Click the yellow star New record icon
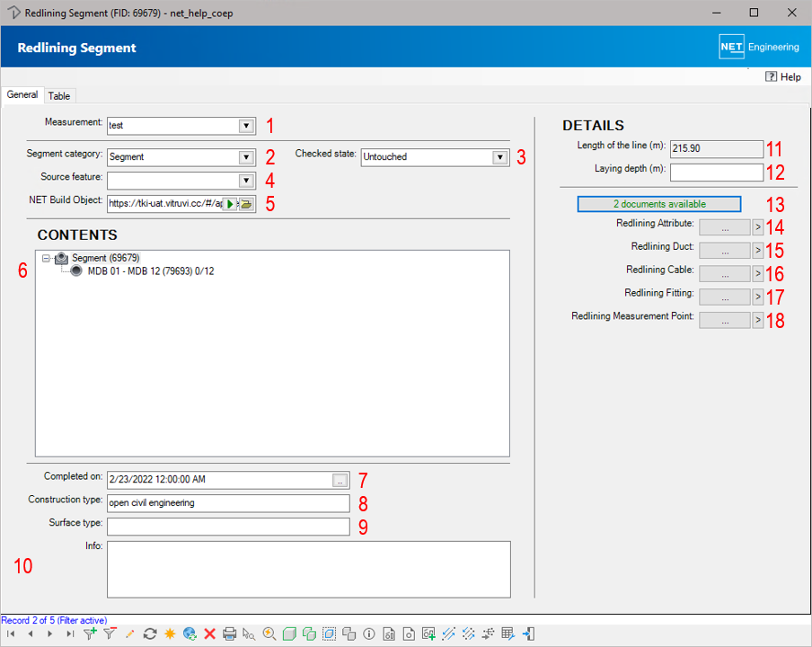 pyautogui.click(x=169, y=634)
